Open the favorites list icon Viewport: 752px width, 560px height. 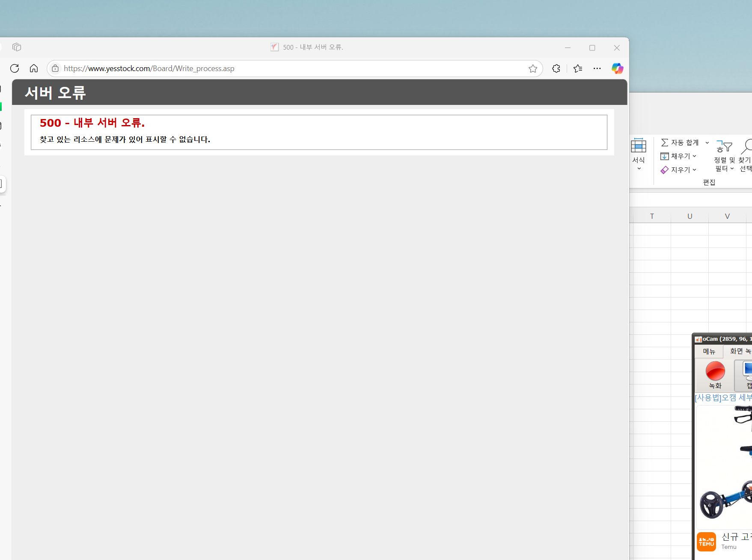[578, 69]
